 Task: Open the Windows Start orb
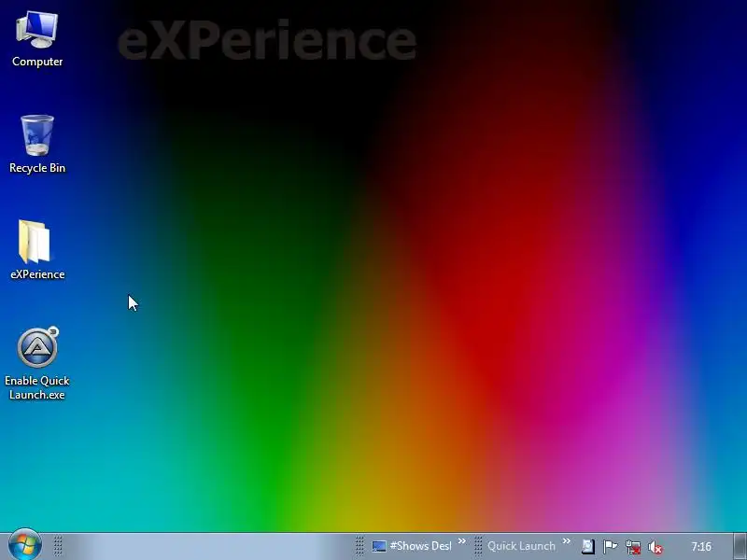click(x=25, y=545)
